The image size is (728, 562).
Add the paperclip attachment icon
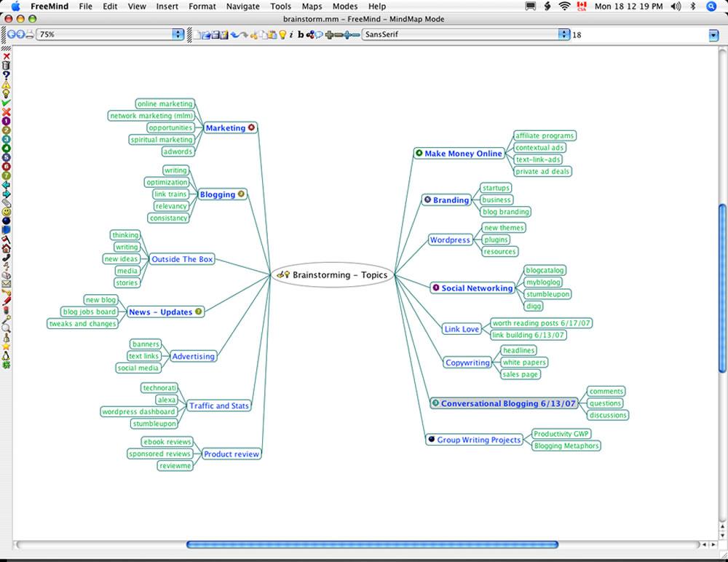pyautogui.click(x=6, y=203)
